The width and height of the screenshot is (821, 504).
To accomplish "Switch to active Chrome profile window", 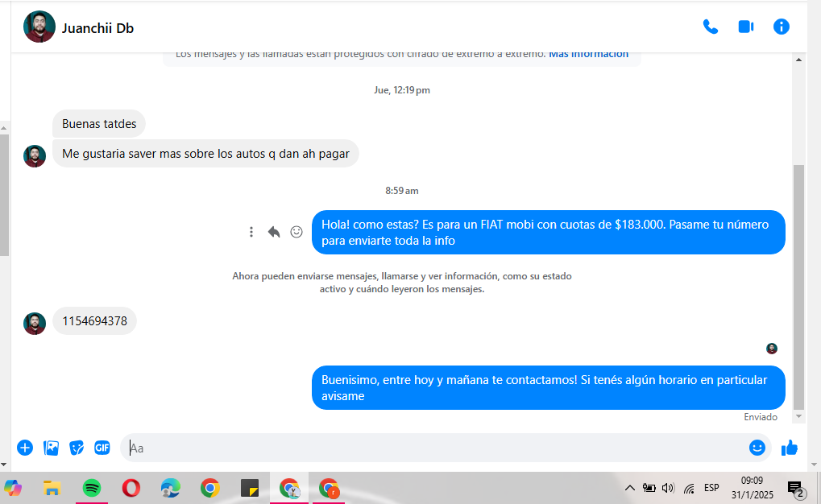I will 289,489.
